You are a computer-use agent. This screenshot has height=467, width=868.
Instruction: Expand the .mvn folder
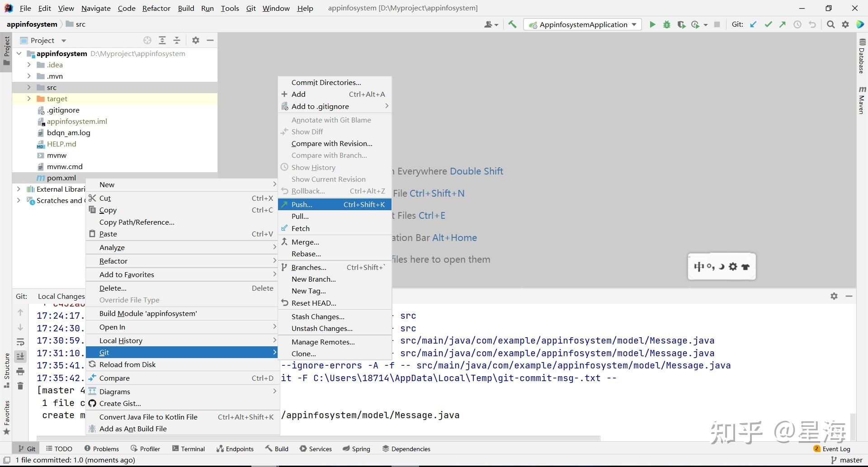(x=29, y=76)
